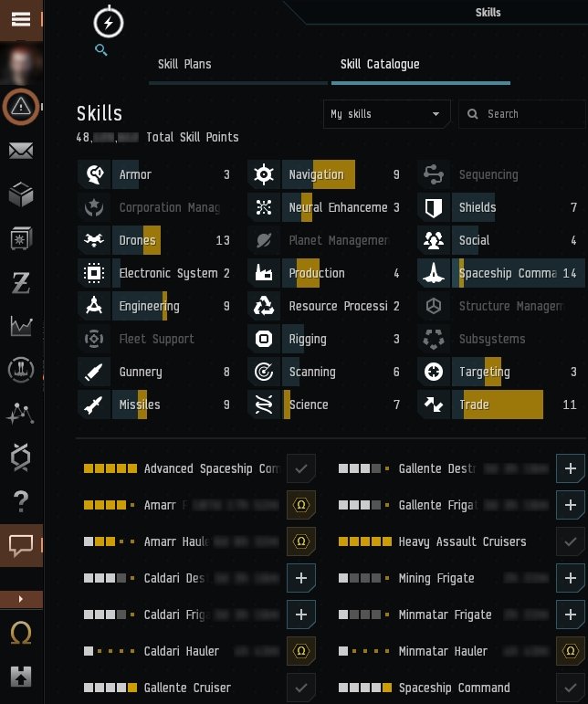Click the Spaceship Command ship icon

pyautogui.click(x=433, y=273)
